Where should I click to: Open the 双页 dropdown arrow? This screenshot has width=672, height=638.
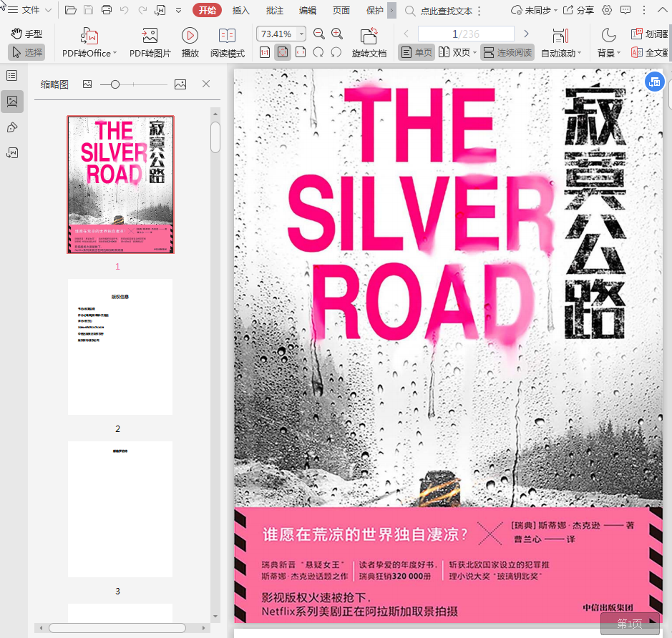475,53
